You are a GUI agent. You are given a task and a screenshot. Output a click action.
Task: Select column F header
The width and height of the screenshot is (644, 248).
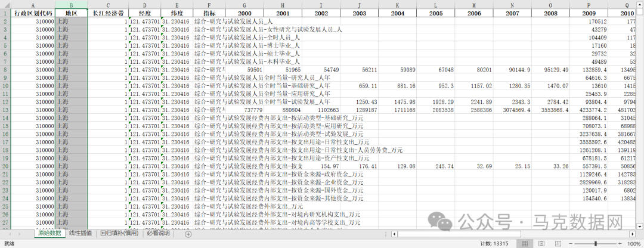[209, 5]
